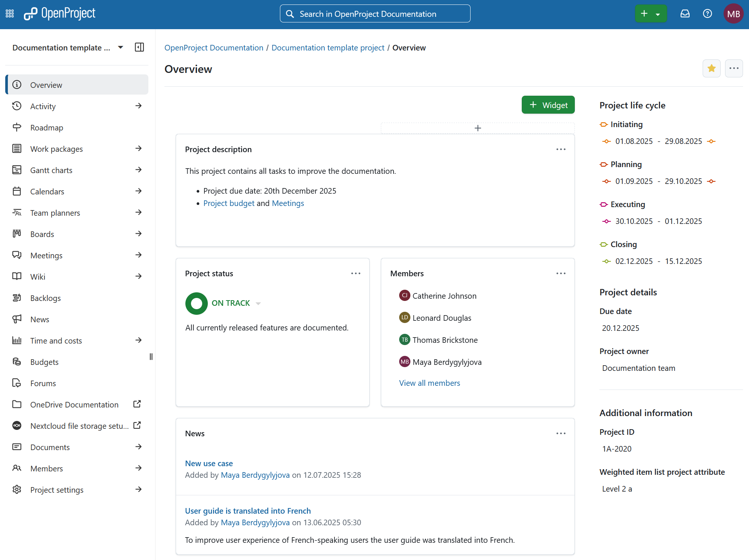Open the Wiki book icon
The width and height of the screenshot is (749, 560).
pyautogui.click(x=17, y=276)
